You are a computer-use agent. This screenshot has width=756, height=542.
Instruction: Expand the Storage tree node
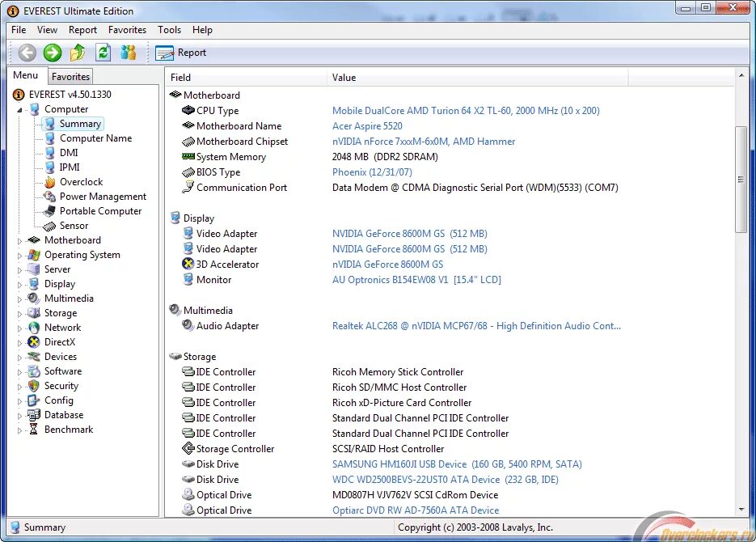(x=19, y=314)
